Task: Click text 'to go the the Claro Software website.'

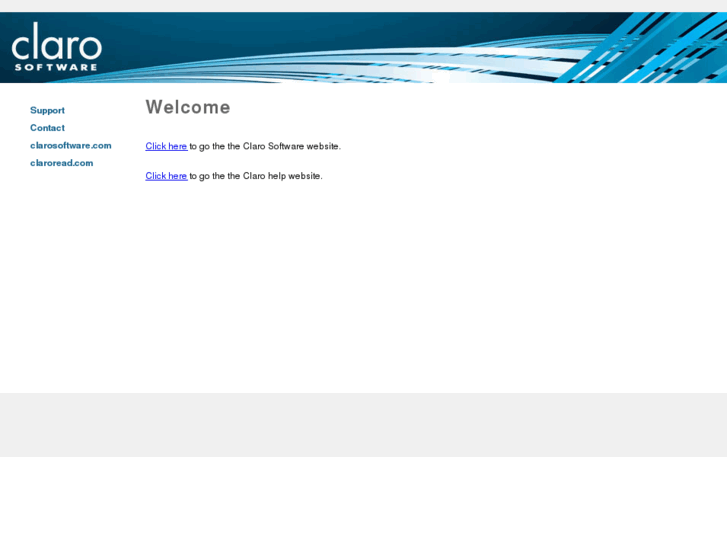Action: coord(265,146)
